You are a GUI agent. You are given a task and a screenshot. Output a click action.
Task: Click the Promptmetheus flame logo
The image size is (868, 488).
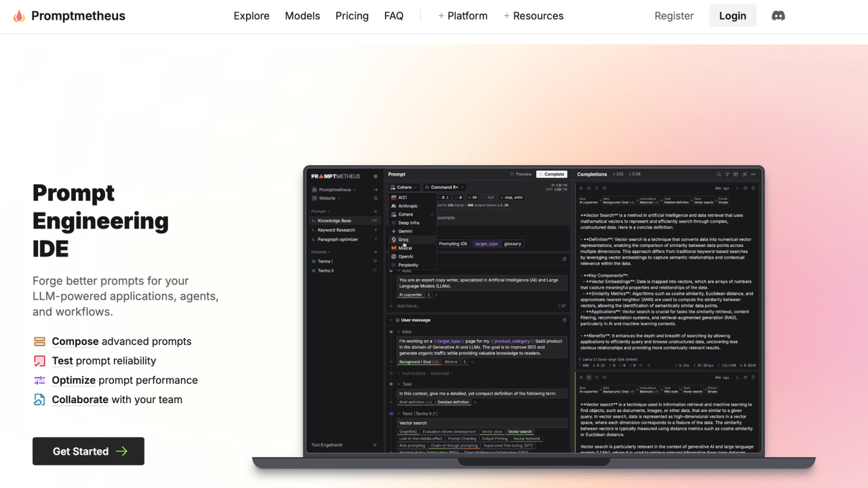pyautogui.click(x=20, y=15)
